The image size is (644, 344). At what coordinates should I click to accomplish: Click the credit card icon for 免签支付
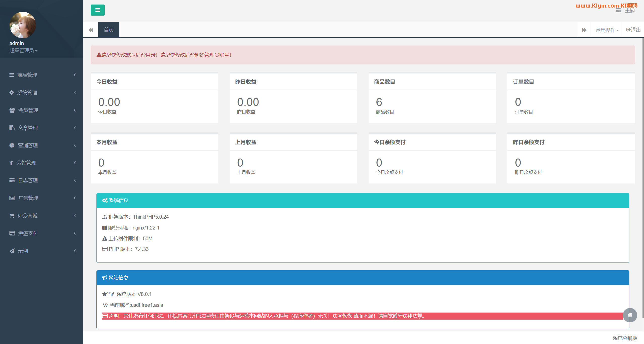pyautogui.click(x=12, y=233)
